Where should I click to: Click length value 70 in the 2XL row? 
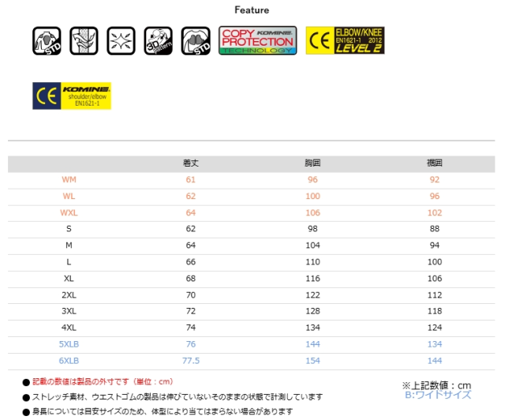pos(191,295)
